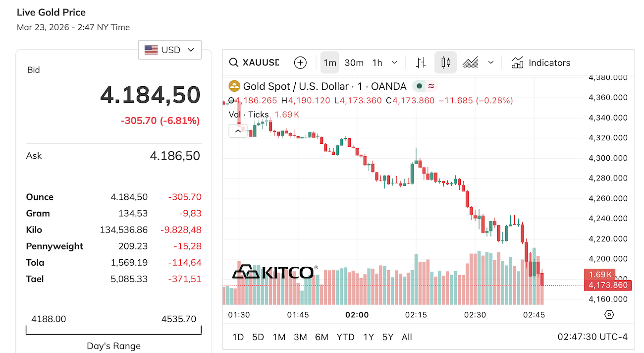Open the Indicators panel

click(x=541, y=63)
